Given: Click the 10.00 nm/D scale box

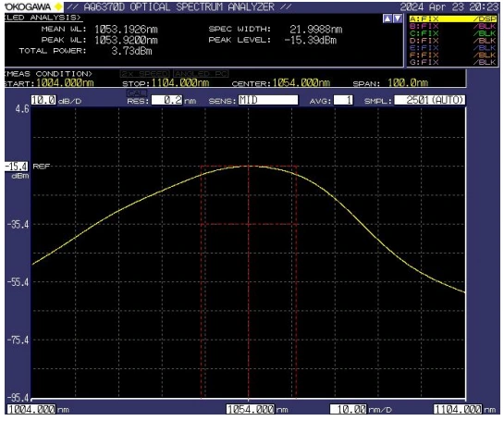Looking at the screenshot, I should 348,409.
